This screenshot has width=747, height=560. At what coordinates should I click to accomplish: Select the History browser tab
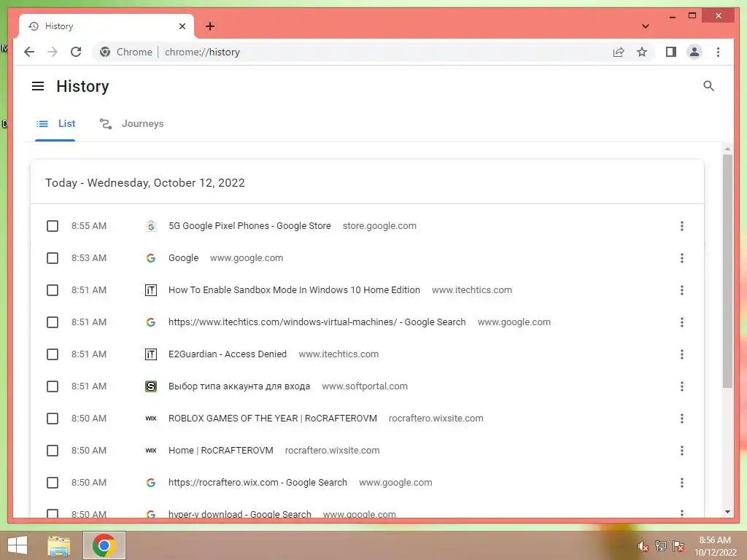tap(107, 26)
